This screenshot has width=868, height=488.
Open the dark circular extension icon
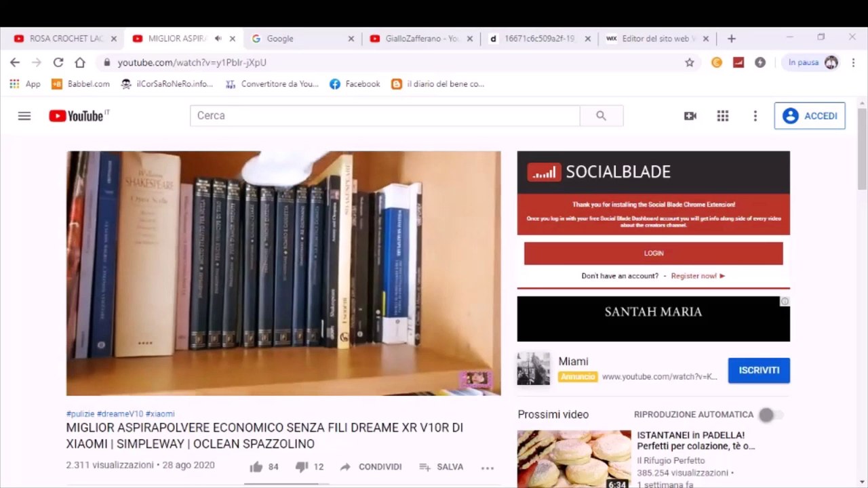point(760,62)
